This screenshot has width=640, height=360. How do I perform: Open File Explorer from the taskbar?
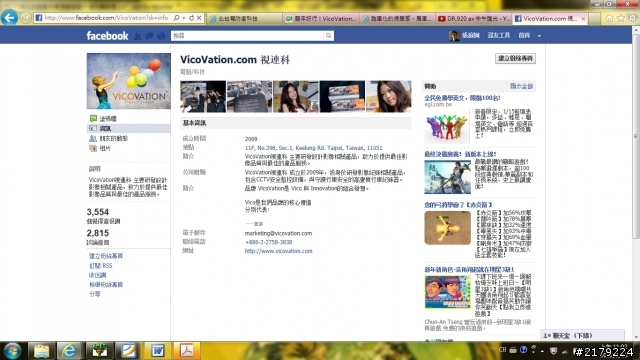(x=41, y=351)
